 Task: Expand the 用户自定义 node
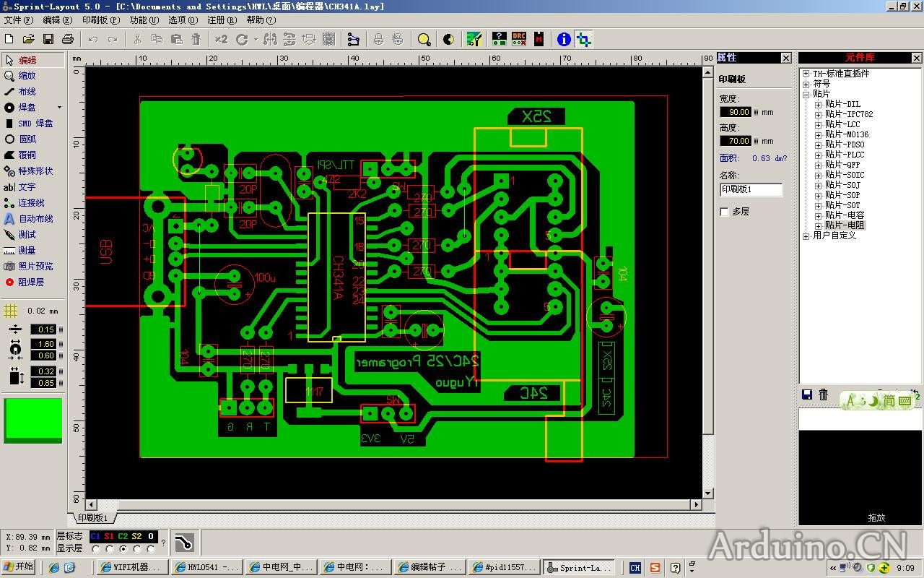(x=806, y=236)
